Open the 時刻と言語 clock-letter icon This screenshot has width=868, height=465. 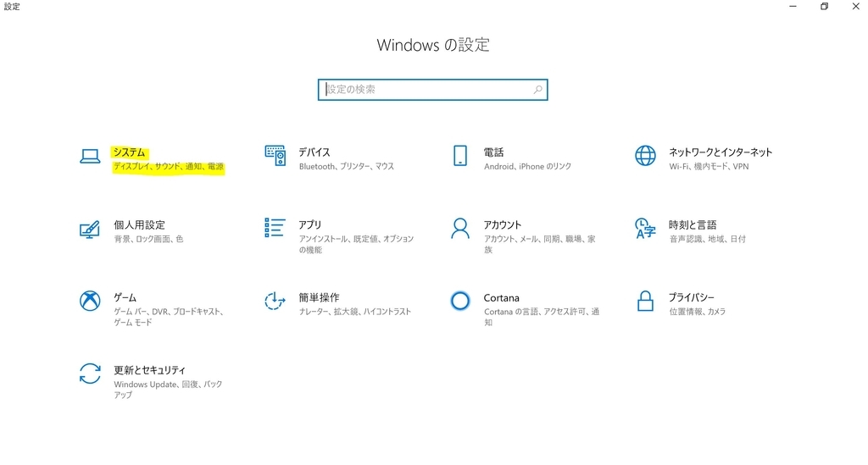click(645, 229)
